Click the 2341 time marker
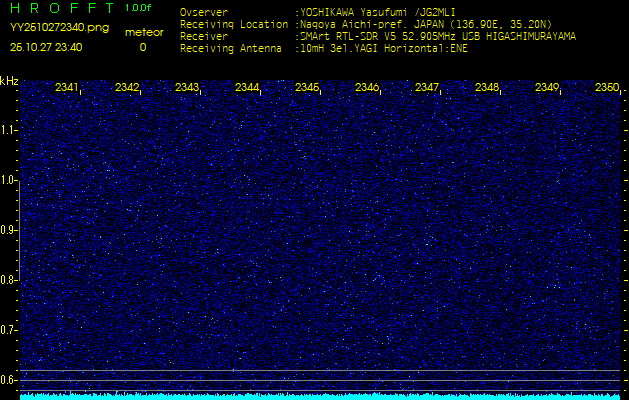Screen dimensions: 629x400 (67, 88)
